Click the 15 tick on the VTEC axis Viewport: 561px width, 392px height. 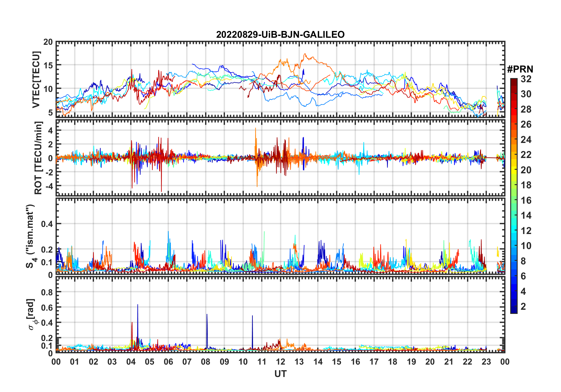click(x=48, y=65)
